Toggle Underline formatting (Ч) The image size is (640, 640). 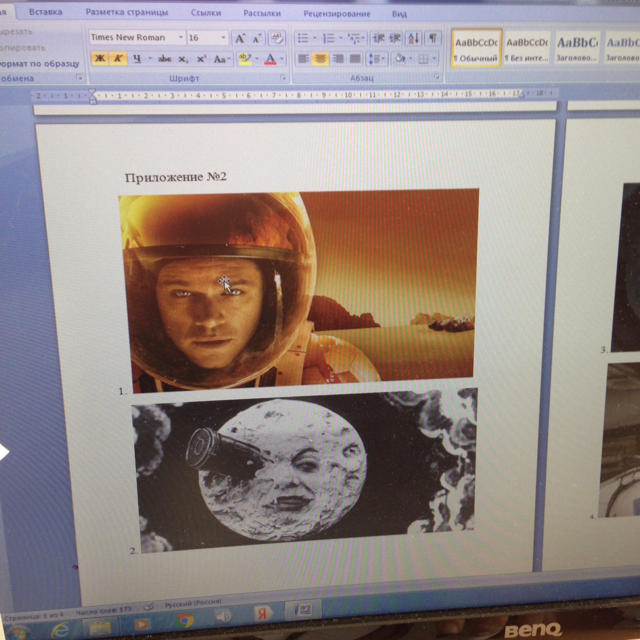pyautogui.click(x=138, y=59)
